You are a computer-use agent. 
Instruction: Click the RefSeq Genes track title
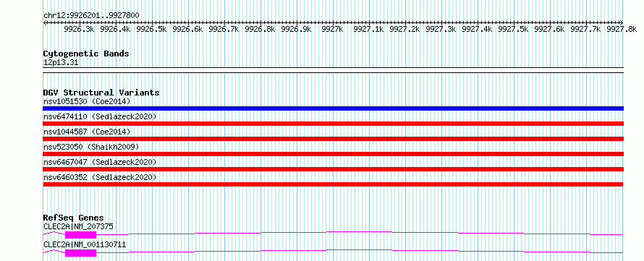(x=74, y=218)
